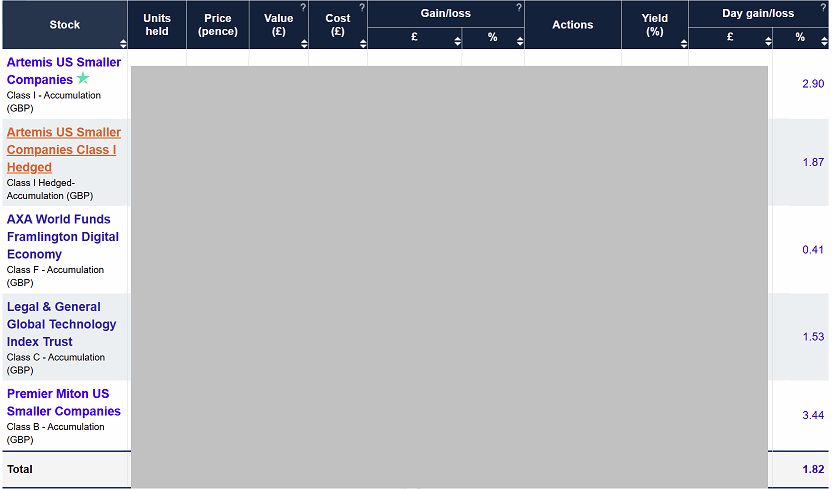The width and height of the screenshot is (832, 489).
Task: Click the help icon above Value (£)
Action: (303, 8)
